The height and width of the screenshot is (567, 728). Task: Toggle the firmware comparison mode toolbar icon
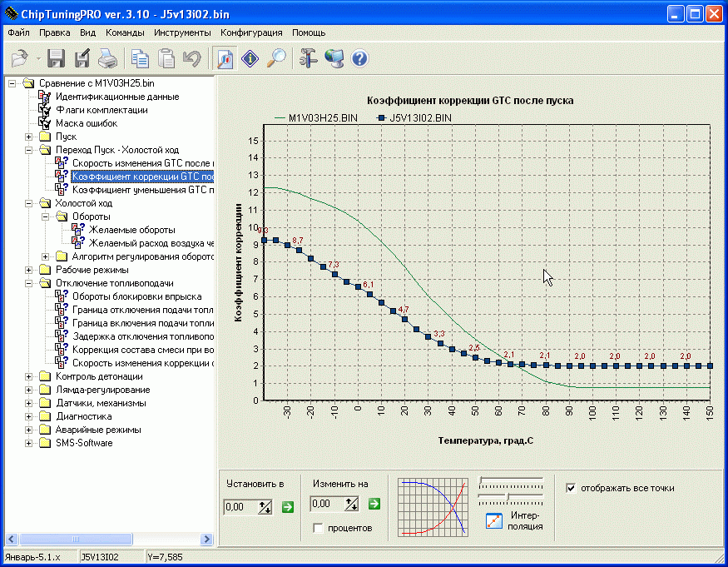[225, 58]
